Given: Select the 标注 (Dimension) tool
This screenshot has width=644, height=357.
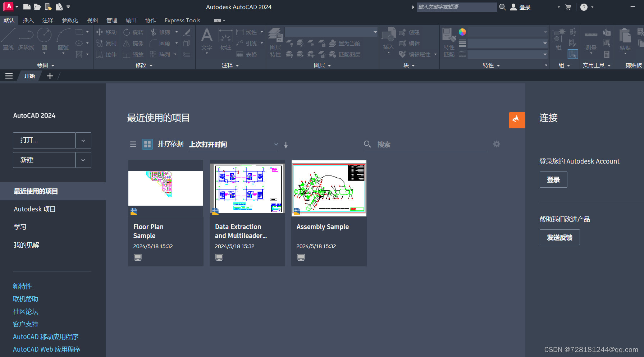Looking at the screenshot, I should click(226, 39).
